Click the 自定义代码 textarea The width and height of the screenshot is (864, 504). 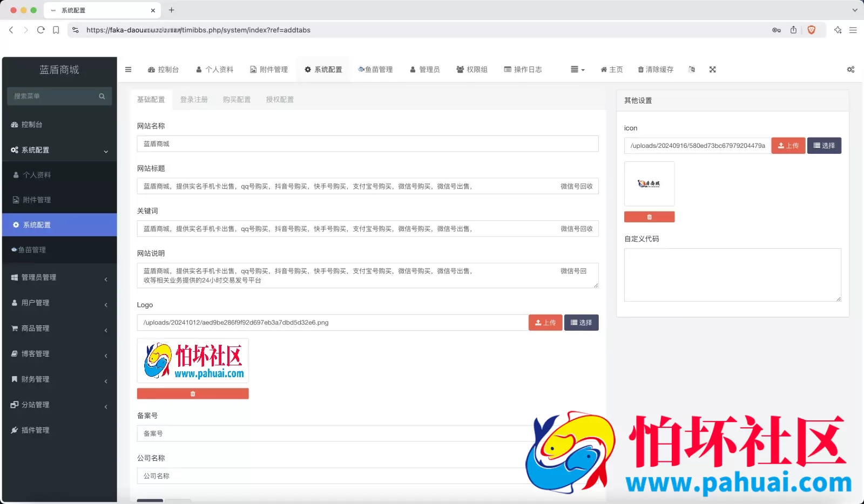click(x=733, y=275)
